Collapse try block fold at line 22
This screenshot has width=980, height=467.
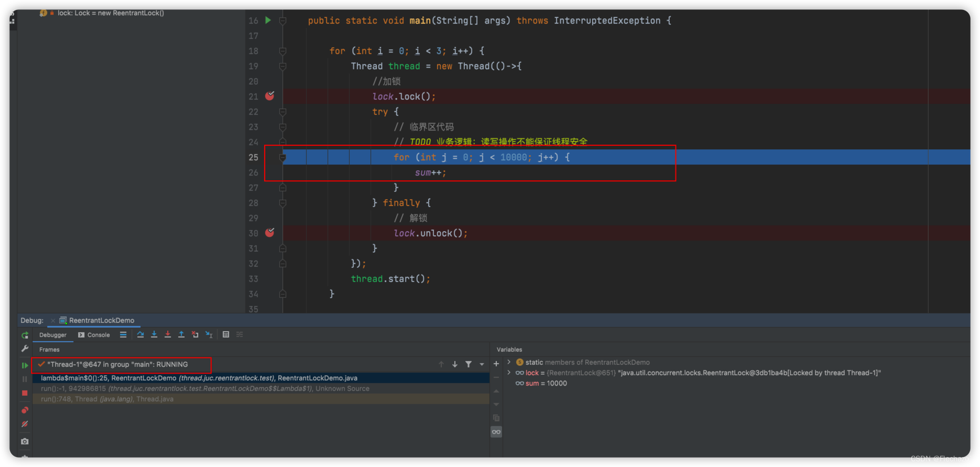pyautogui.click(x=283, y=112)
